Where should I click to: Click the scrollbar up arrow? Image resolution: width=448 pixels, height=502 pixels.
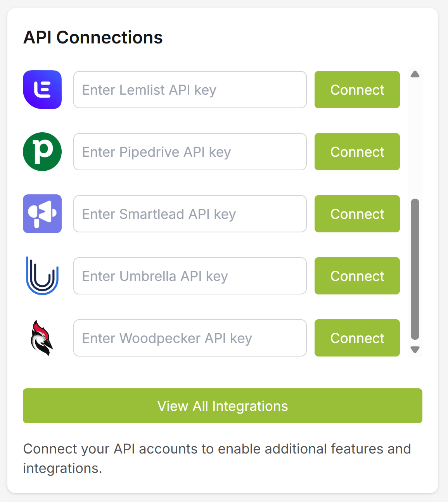pyautogui.click(x=415, y=74)
